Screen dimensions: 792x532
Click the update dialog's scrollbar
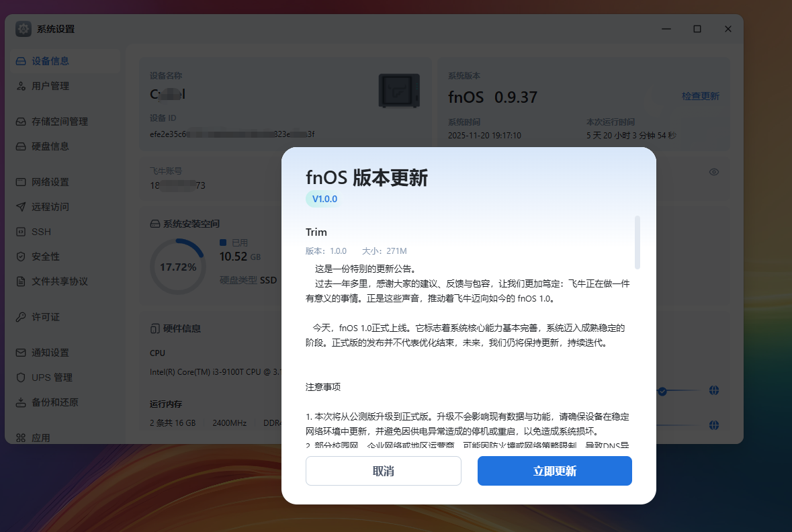pyautogui.click(x=638, y=242)
